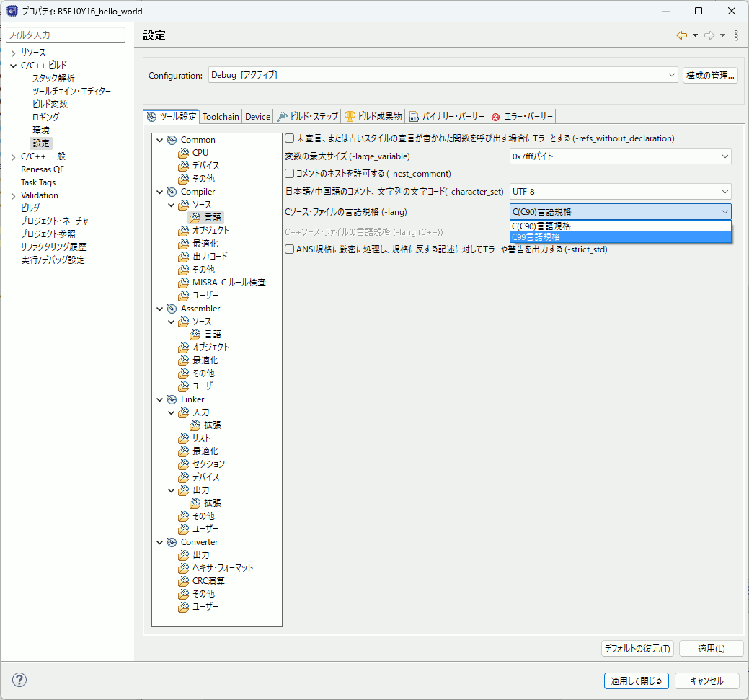Select the CRC演算 item icon
This screenshot has height=700, width=749.
(x=184, y=581)
